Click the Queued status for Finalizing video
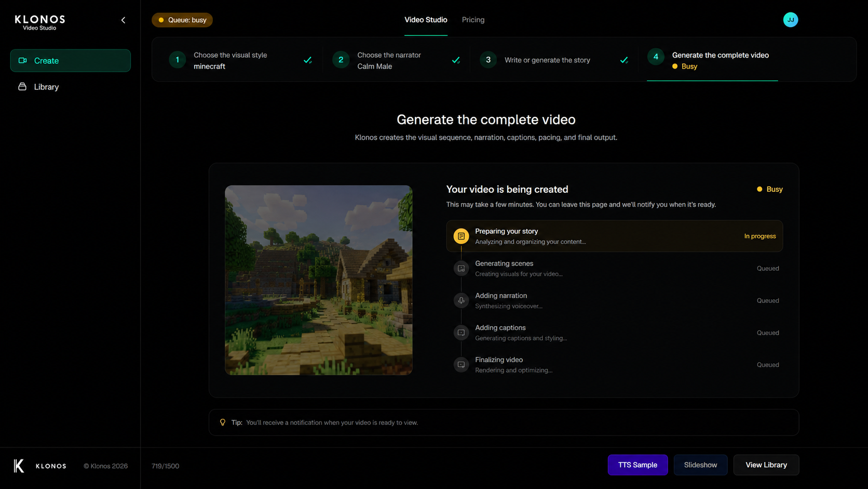This screenshot has width=868, height=489. coord(768,365)
